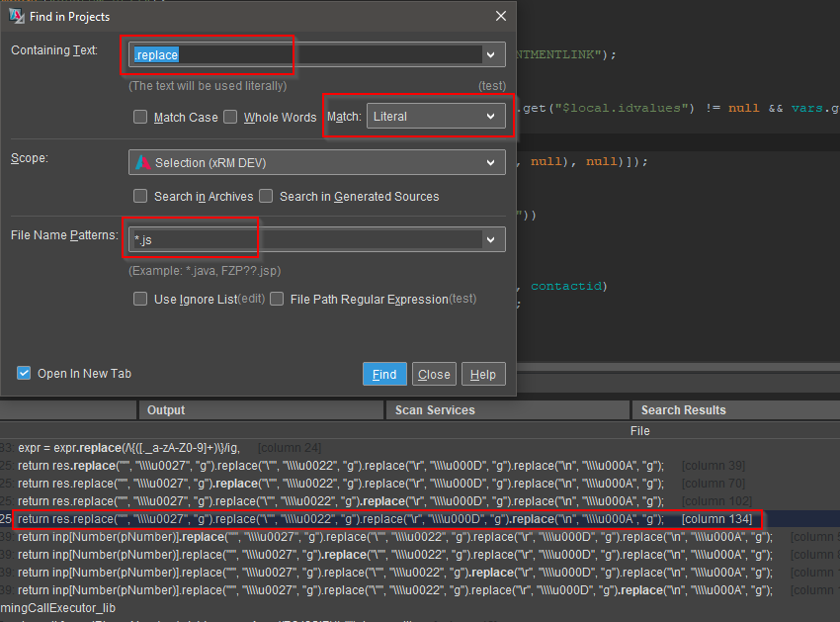The image size is (840, 622).
Task: Click the Find in Projects window icon
Action: (x=17, y=16)
